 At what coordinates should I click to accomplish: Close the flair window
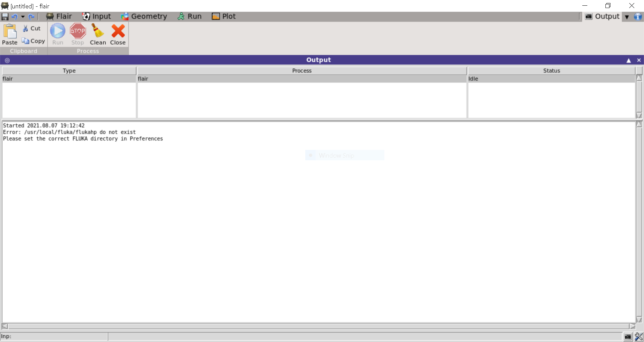pos(632,6)
